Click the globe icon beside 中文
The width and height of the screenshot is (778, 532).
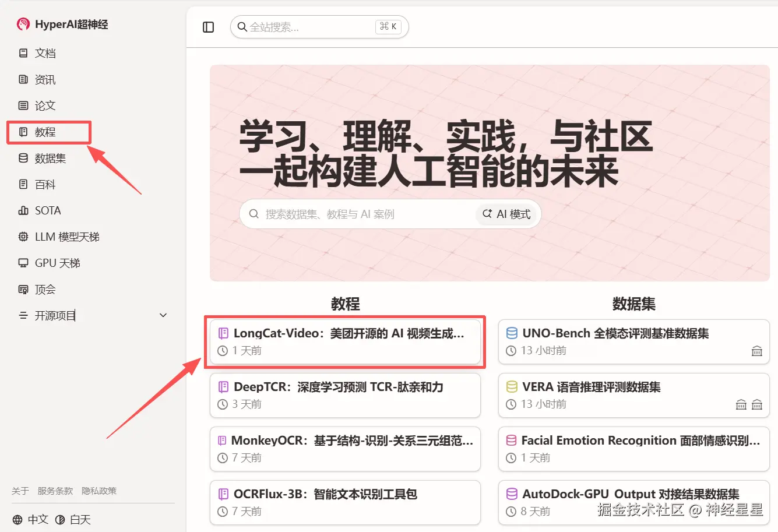click(17, 519)
